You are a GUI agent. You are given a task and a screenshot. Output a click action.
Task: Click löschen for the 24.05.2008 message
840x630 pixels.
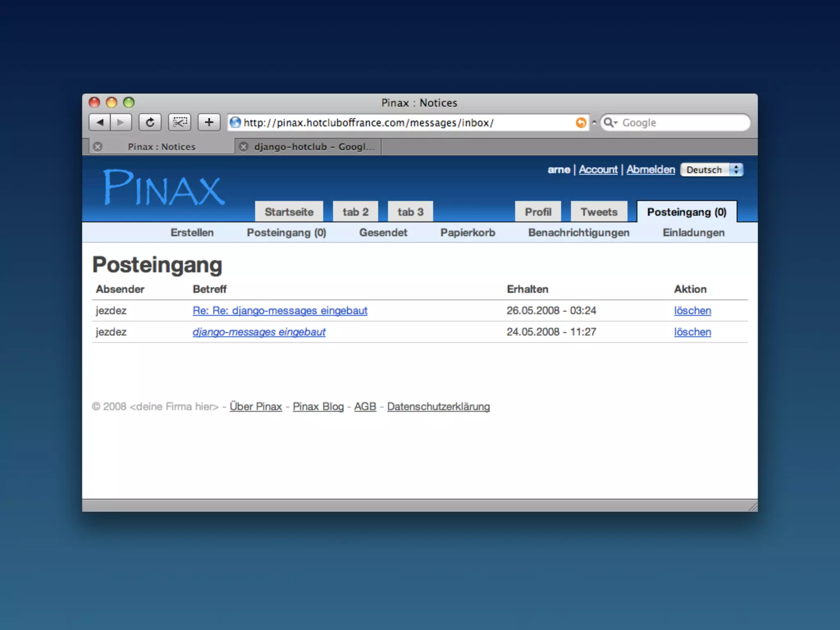tap(692, 332)
